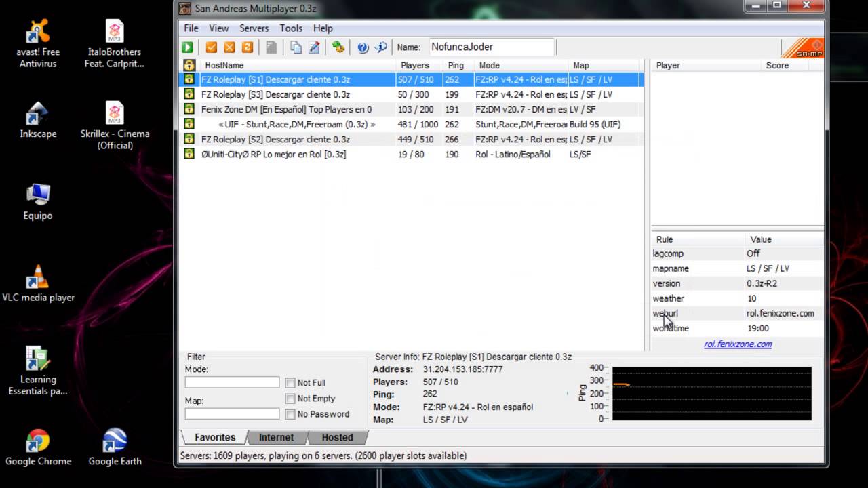
Task: Click the ping history graph
Action: coord(711,394)
